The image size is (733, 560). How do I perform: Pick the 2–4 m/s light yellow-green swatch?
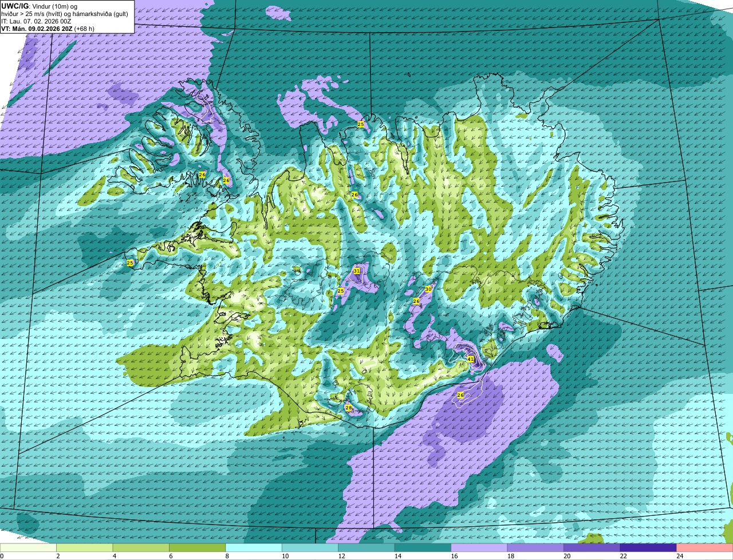pos(85,547)
